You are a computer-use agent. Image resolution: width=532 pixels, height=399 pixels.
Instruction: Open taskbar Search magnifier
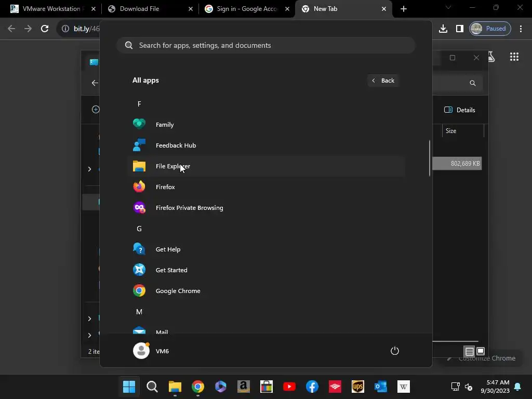[x=152, y=387]
